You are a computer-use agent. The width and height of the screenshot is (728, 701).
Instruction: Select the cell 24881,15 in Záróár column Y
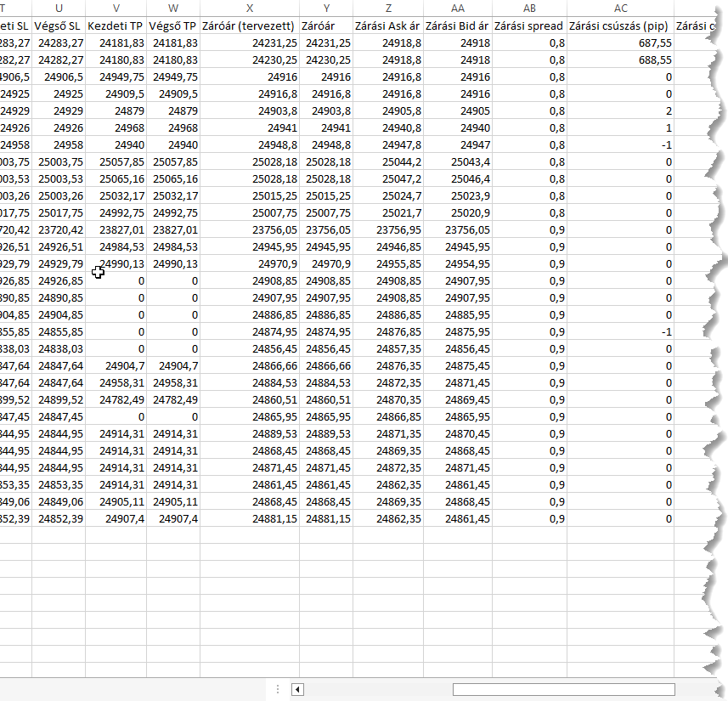(x=326, y=519)
